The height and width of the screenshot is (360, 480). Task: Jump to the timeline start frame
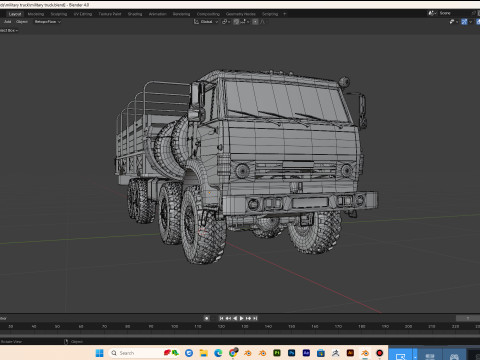(x=221, y=318)
